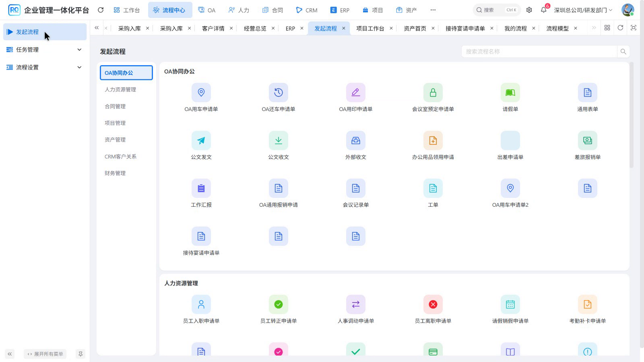Viewport: 644px width, 362px height.
Task: Open the 人事调动申请单 swap icon
Action: (356, 304)
